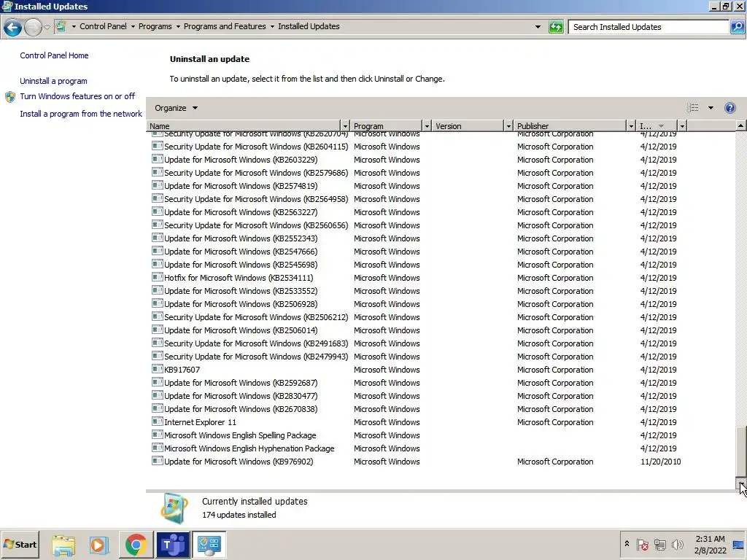Click the clock showing 2:31 AM

coord(710,539)
